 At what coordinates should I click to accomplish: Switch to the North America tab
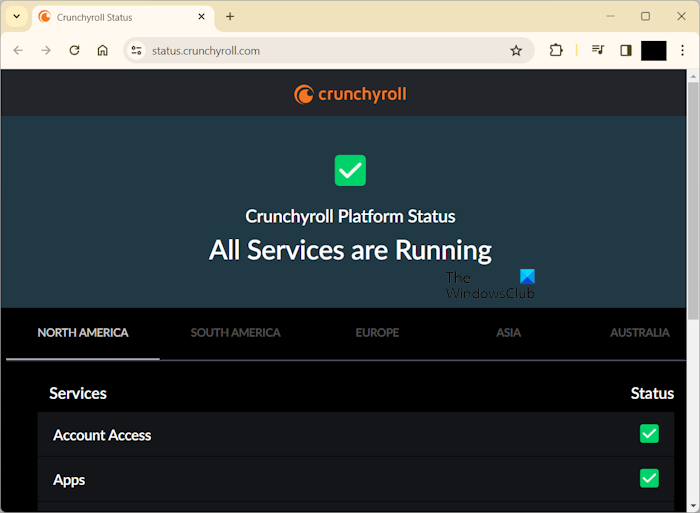83,333
